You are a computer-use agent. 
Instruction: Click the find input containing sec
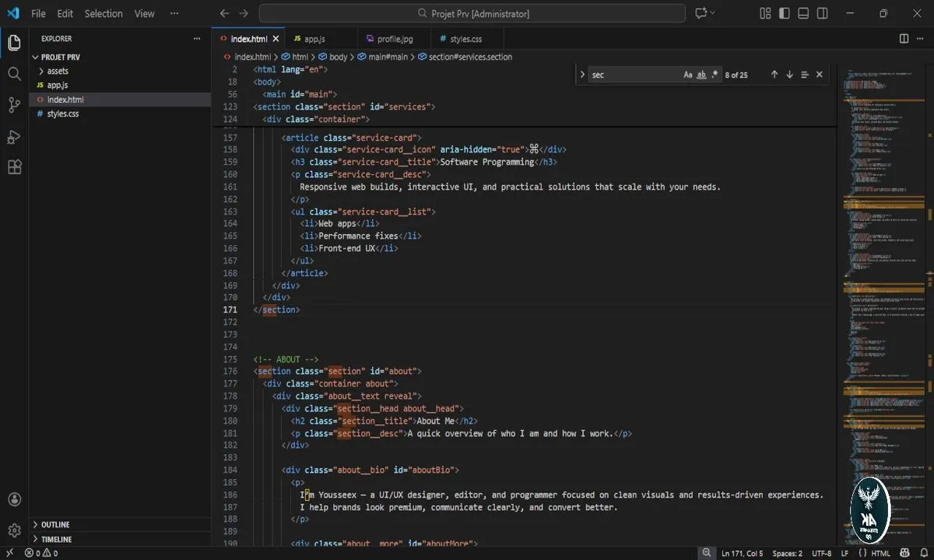tap(634, 75)
